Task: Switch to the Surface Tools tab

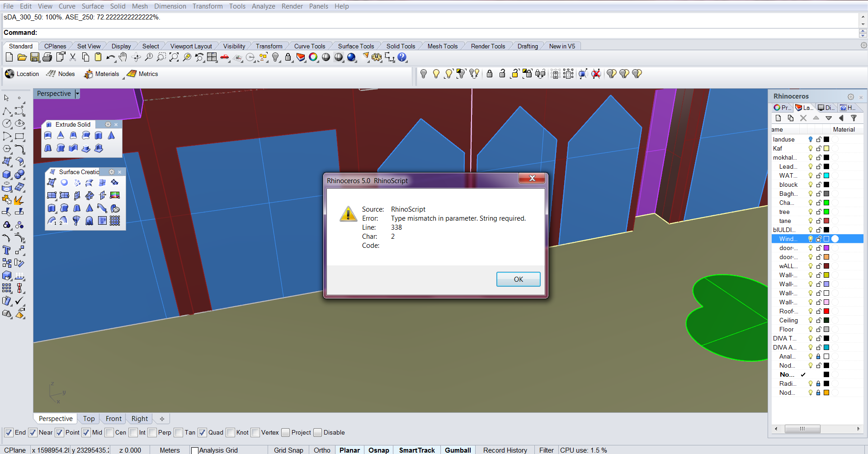Action: pos(356,46)
